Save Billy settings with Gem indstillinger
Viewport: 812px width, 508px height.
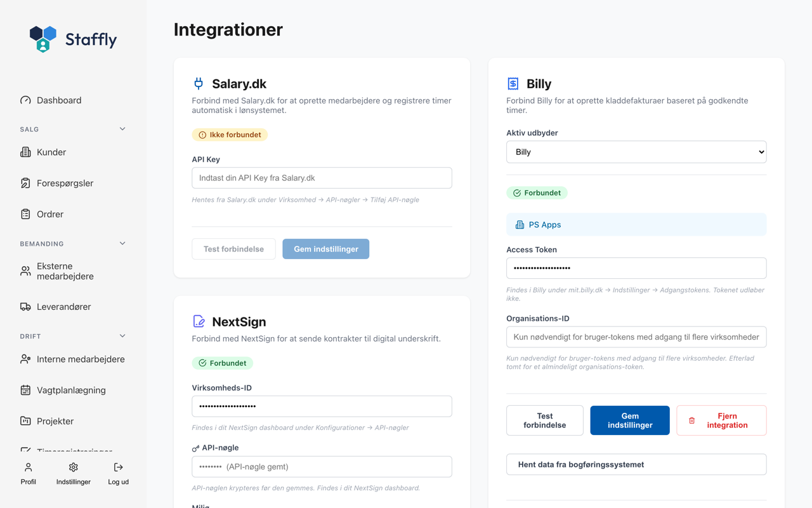coord(630,420)
